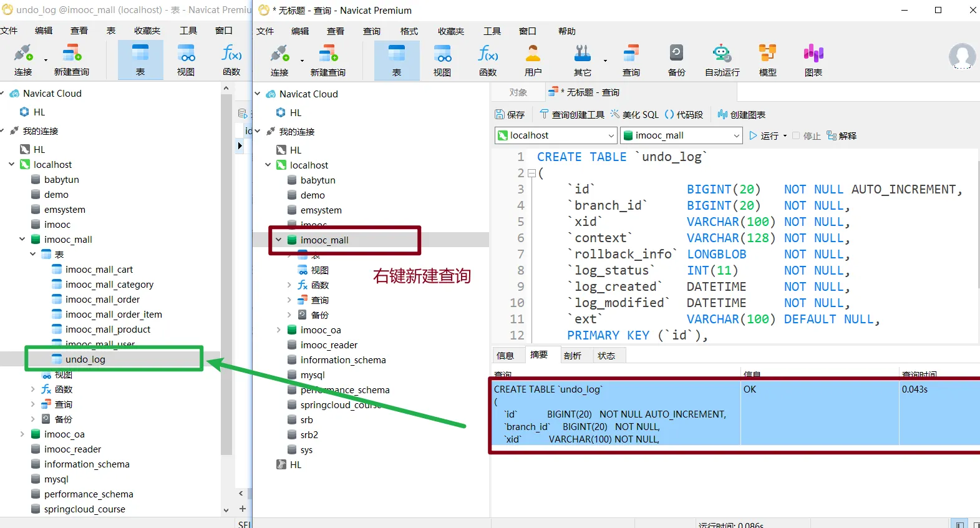Open 文件 menu in the query window

click(265, 31)
